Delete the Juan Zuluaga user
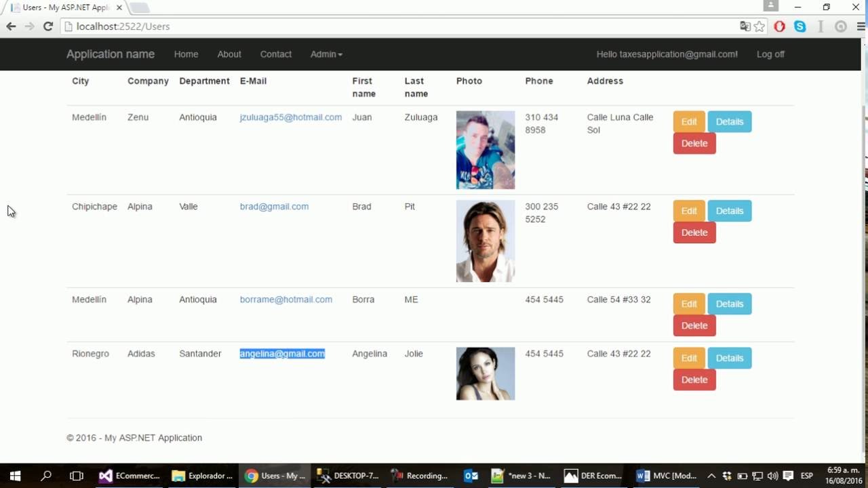This screenshot has height=488, width=868. (x=694, y=144)
